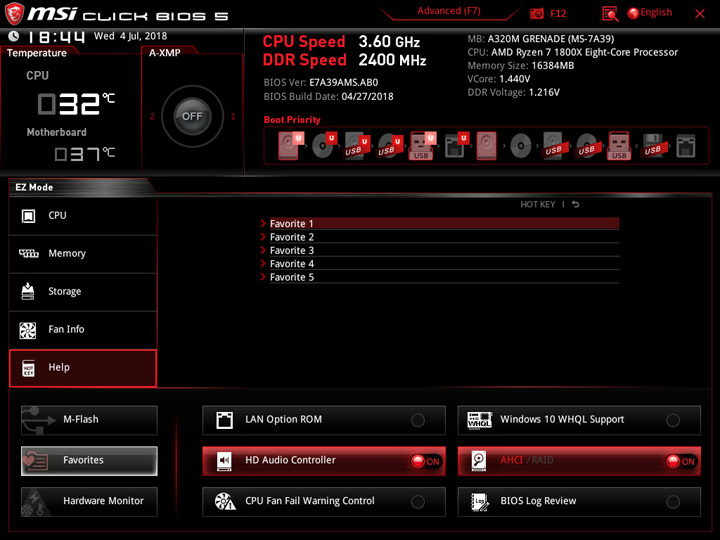Select the USB floppy boot device icon
The image size is (720, 540).
click(x=653, y=146)
